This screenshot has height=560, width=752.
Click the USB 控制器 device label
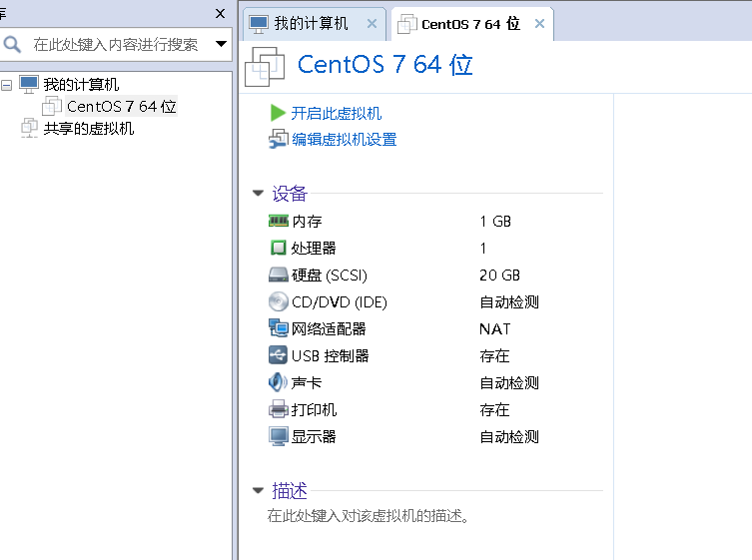click(330, 355)
